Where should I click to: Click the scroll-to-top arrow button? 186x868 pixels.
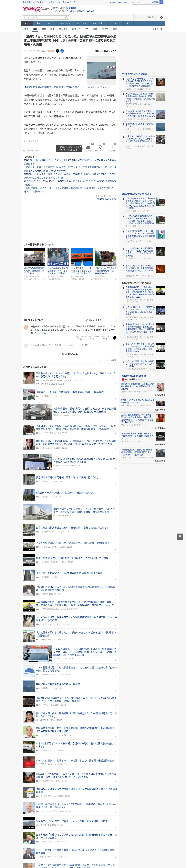(180, 537)
